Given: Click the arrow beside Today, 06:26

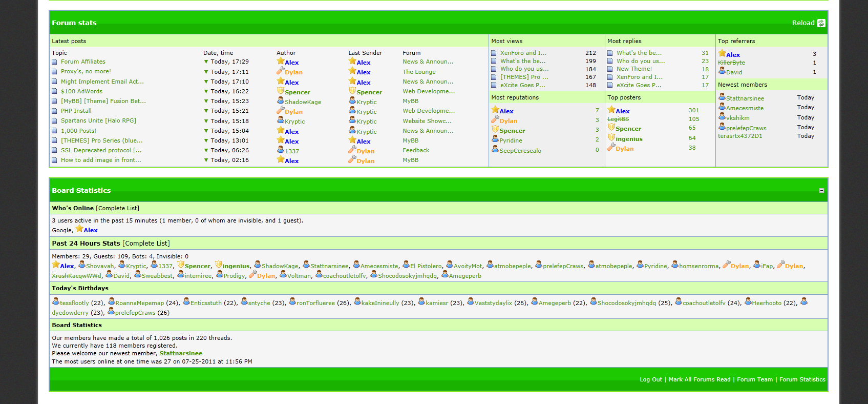Looking at the screenshot, I should point(206,151).
